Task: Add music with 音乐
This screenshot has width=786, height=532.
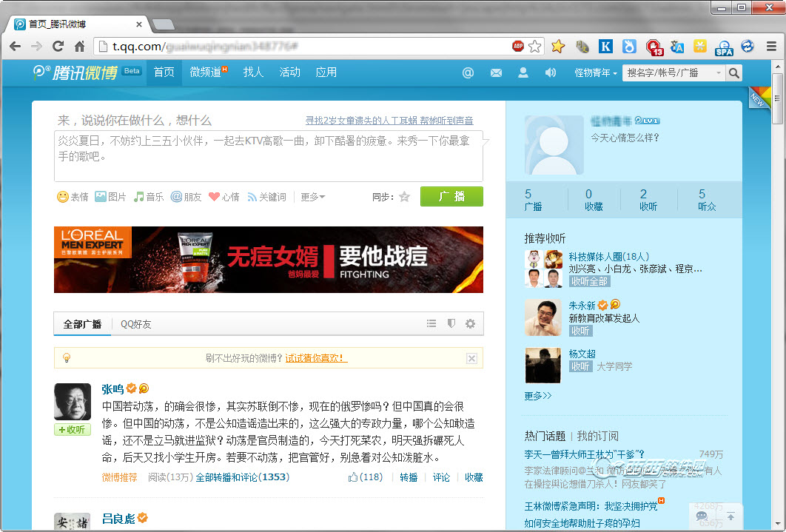Action: pyautogui.click(x=148, y=197)
